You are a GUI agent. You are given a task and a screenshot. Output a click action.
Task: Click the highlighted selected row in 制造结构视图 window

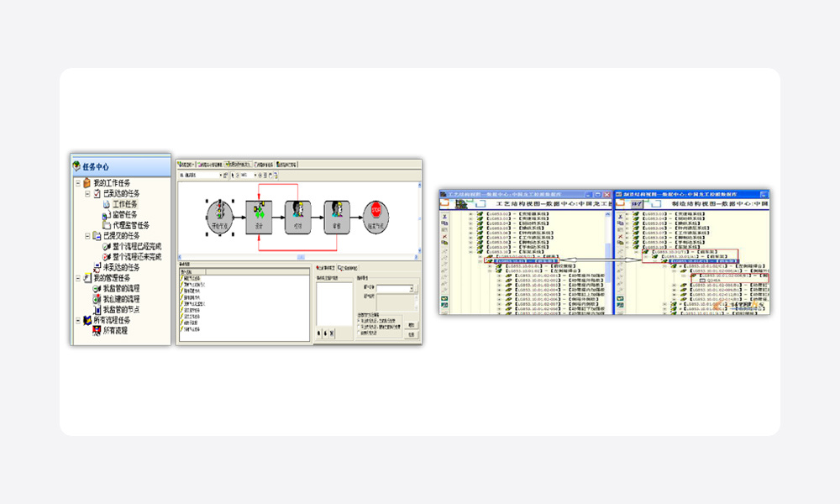(x=703, y=261)
